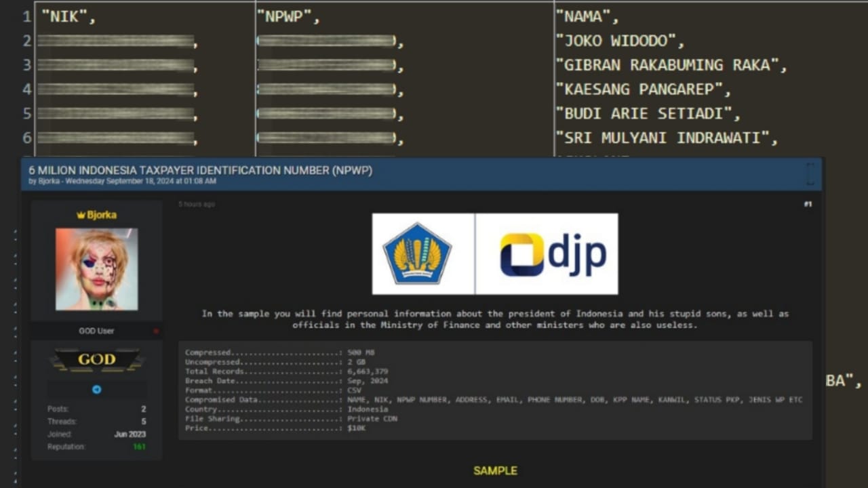Click the Posts count 2
This screenshot has width=868, height=488.
point(143,409)
